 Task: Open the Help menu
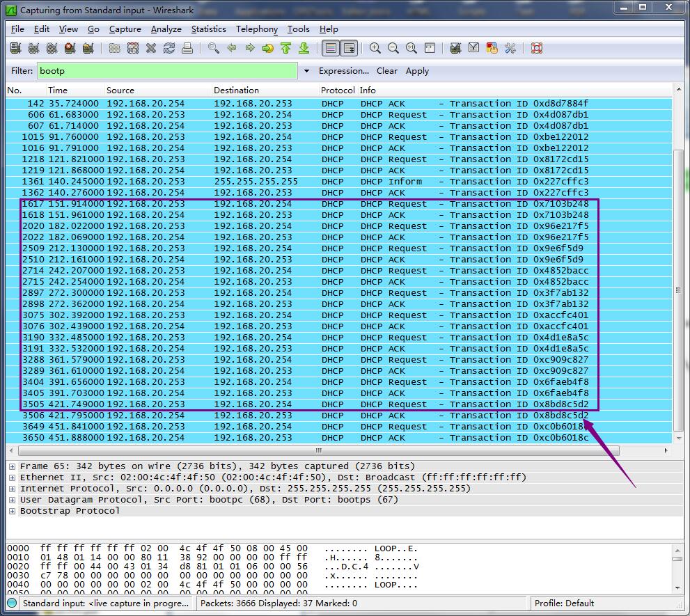tap(329, 29)
